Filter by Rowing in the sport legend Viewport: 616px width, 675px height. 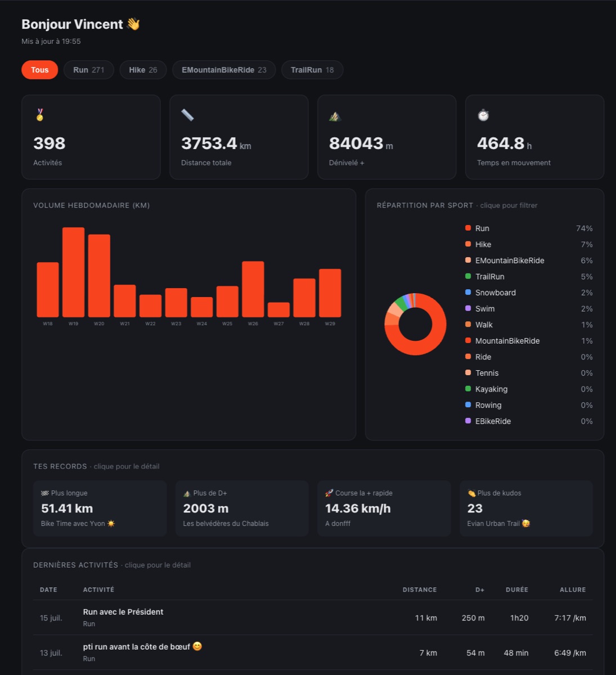(529, 405)
